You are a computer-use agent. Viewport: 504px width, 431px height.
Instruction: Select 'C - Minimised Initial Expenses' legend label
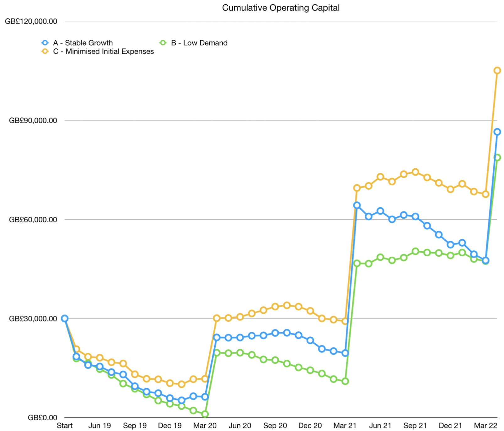pos(104,51)
